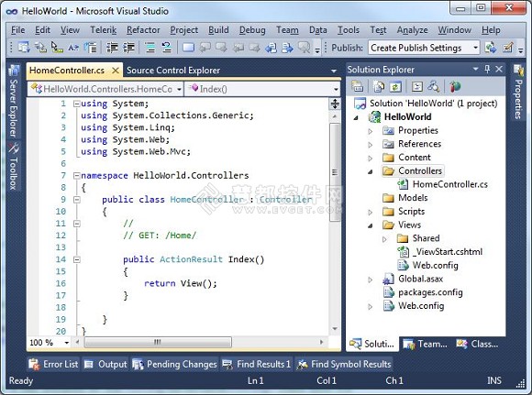The image size is (532, 395).
Task: Click right arrow of horizontal scrollbar
Action: [x=322, y=342]
